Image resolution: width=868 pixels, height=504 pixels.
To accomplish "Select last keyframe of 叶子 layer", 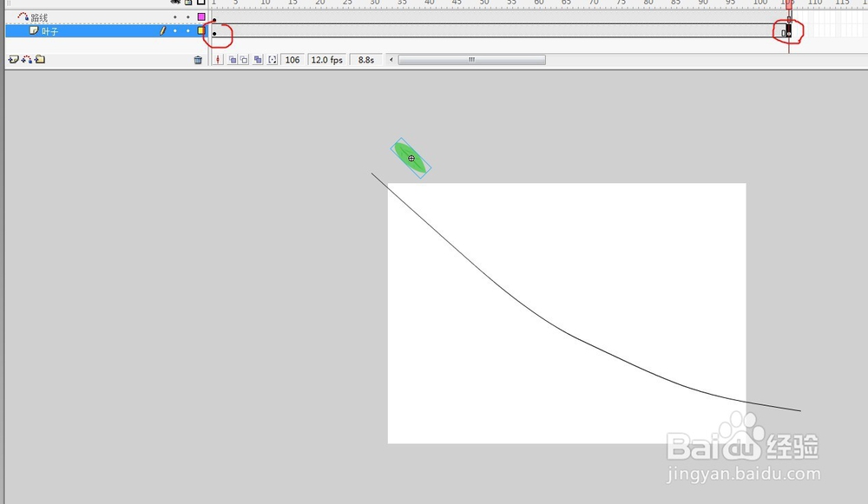I will 789,31.
